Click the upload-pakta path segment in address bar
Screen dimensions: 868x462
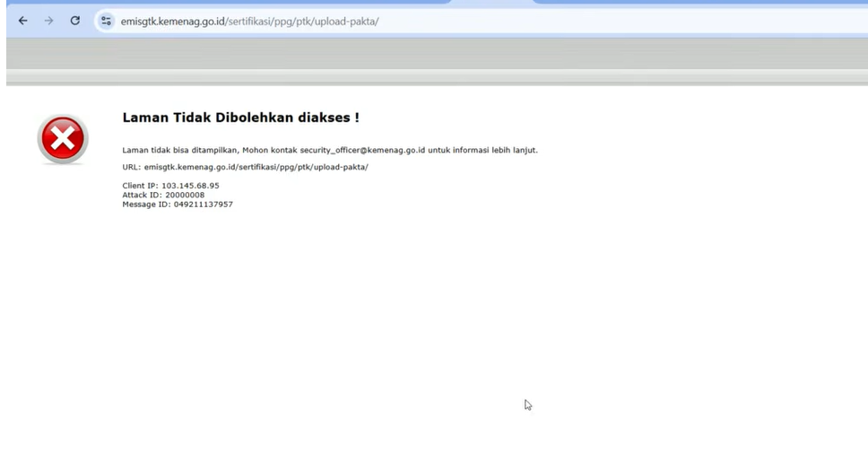click(345, 22)
